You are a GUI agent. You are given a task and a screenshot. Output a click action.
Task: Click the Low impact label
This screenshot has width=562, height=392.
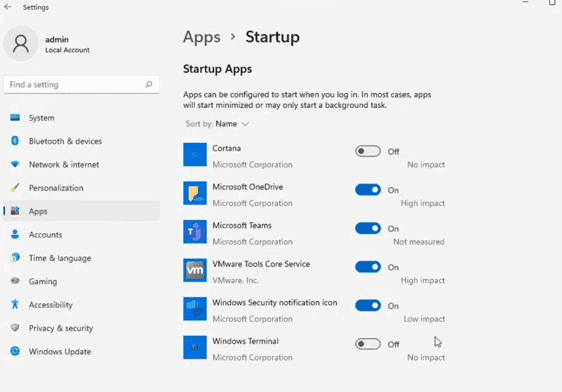424,319
